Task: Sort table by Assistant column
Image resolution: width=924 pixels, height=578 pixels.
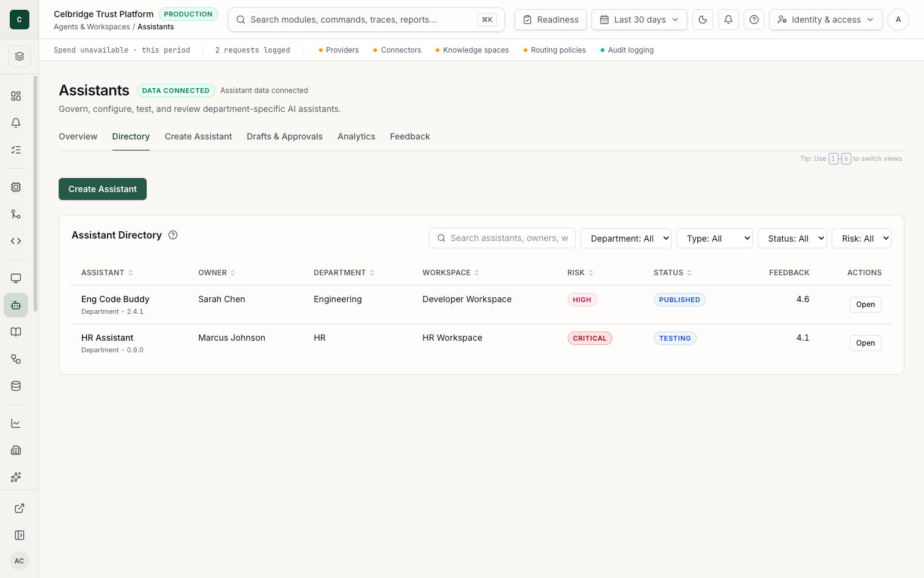Action: (107, 273)
